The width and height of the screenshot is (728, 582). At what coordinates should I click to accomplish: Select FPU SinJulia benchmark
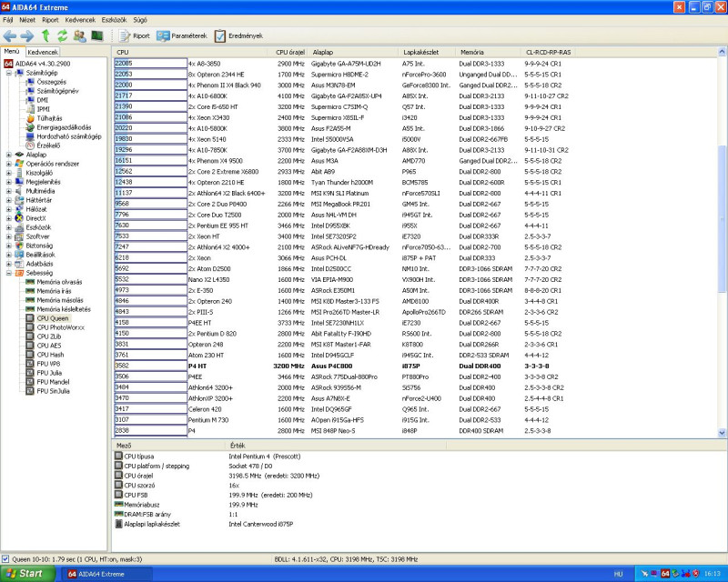[48, 391]
